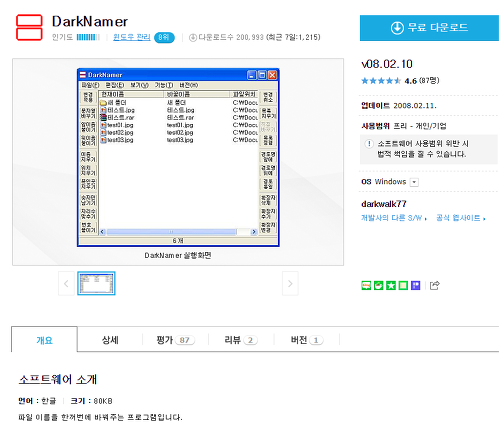Open the 버전 1 tab
The image size is (500, 427).
coord(307,340)
